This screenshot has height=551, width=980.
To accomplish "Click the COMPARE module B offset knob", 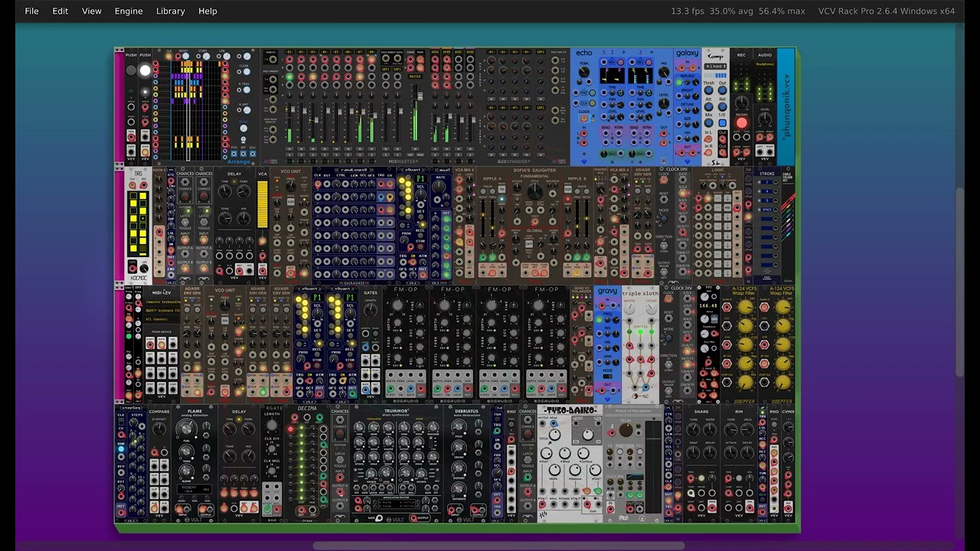I will click(x=159, y=428).
